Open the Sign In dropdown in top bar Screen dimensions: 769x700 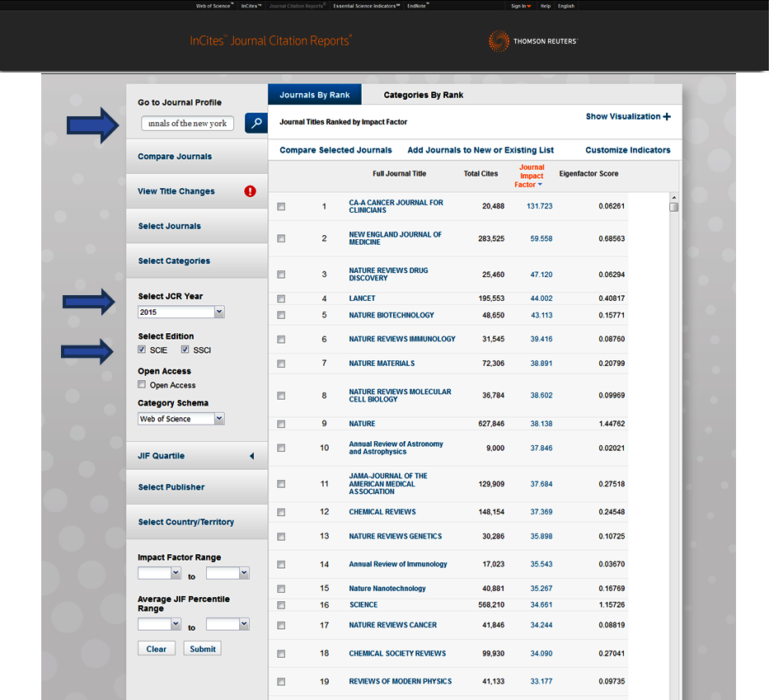point(521,6)
